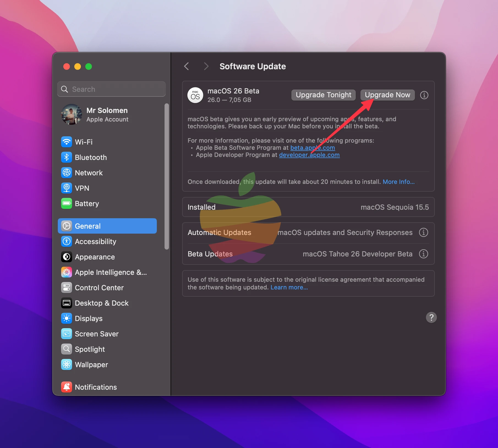Click the Installed macOS Sequoia 15.5 row
This screenshot has width=498, height=448.
(308, 207)
